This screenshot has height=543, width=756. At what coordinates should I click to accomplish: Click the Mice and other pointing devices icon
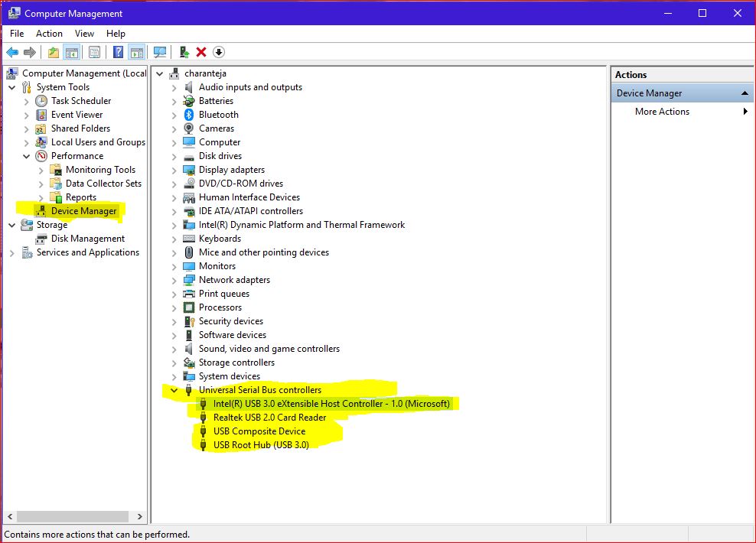point(189,252)
